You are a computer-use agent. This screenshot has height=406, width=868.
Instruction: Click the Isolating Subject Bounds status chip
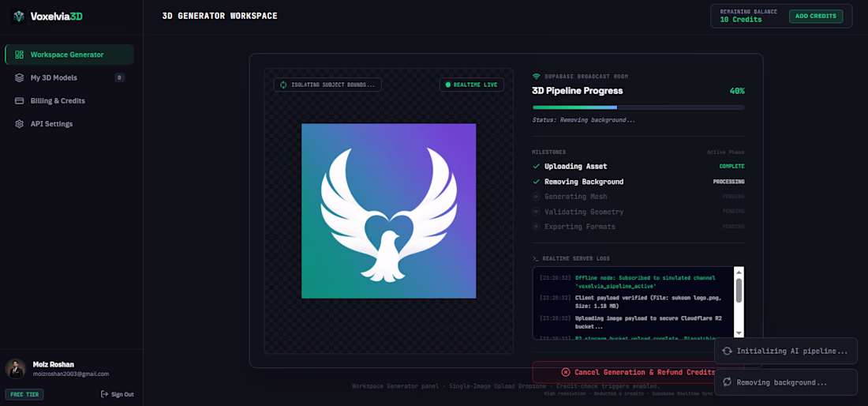point(327,85)
